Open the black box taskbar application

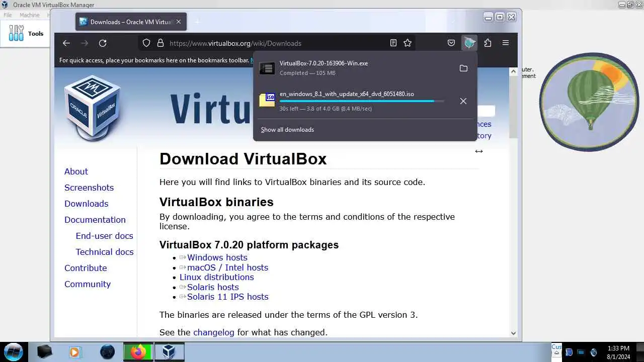point(44,352)
